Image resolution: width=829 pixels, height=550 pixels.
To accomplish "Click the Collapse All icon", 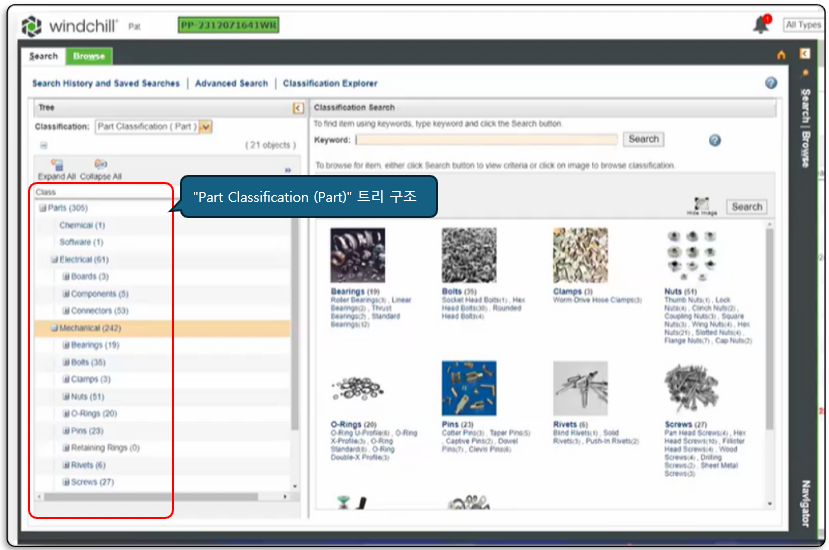I will 100,164.
